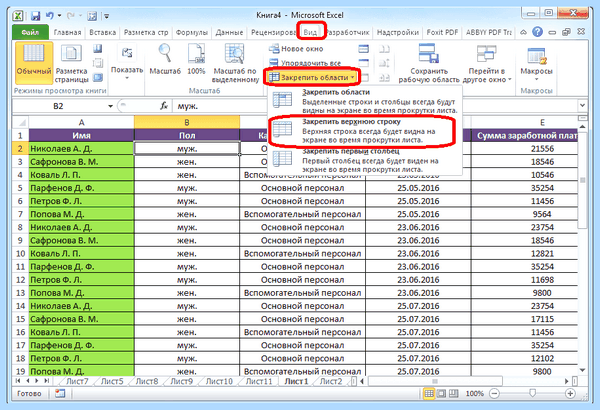The height and width of the screenshot is (410, 600).
Task: Zoom in with plus button
Action: click(570, 394)
